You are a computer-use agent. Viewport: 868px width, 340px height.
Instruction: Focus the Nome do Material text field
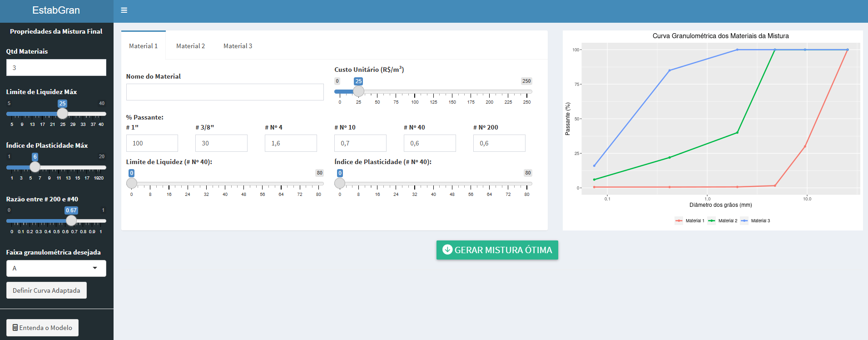pos(225,92)
